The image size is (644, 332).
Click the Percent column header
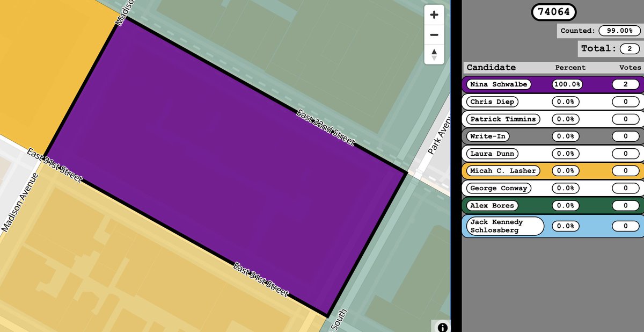point(570,67)
